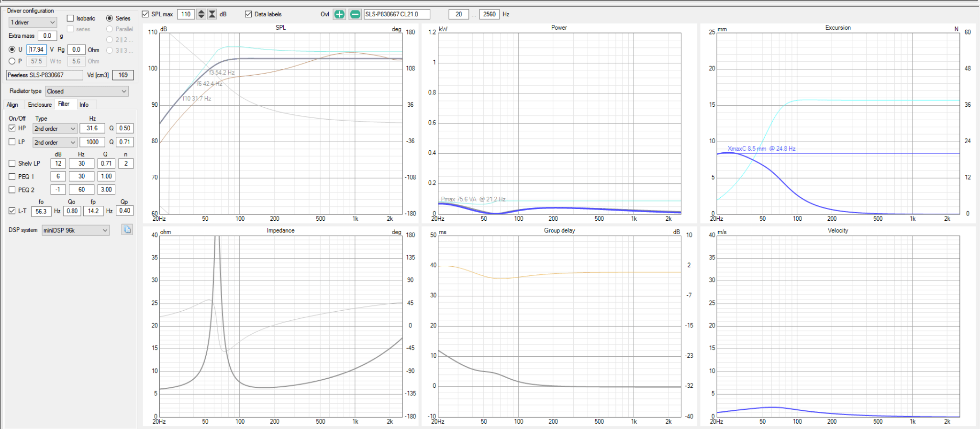The height and width of the screenshot is (429, 980).
Task: Click the Velocity chart title
Action: (838, 231)
